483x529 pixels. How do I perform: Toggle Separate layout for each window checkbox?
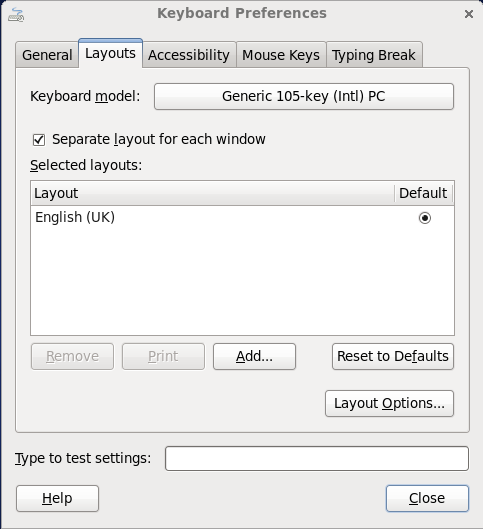coord(39,140)
